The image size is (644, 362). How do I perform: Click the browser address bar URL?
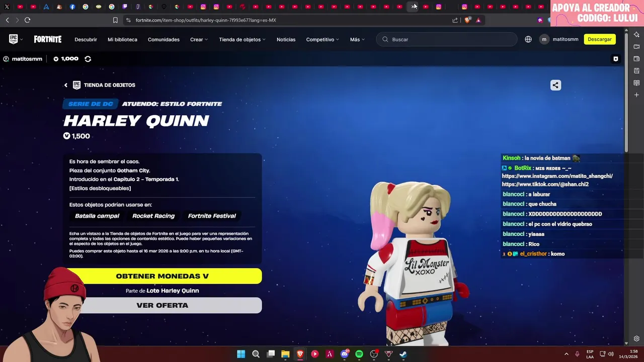[206, 20]
